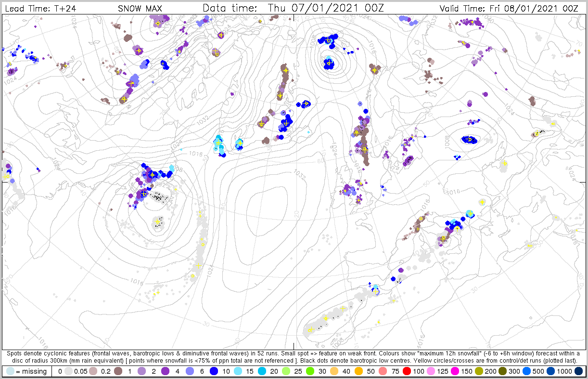Viewport: 588px width, 379px height.
Task: Select the cyan swatch between 15 and 20
Action: click(262, 371)
